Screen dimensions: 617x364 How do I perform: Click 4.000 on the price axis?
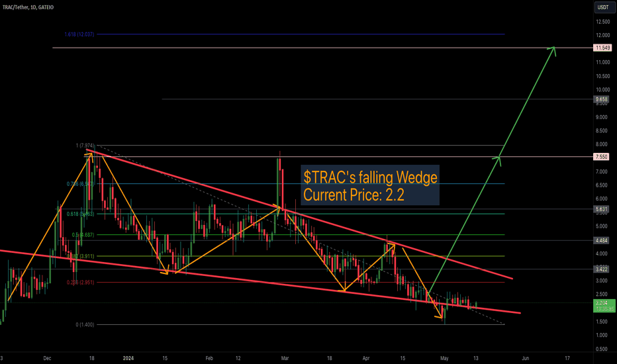click(602, 253)
